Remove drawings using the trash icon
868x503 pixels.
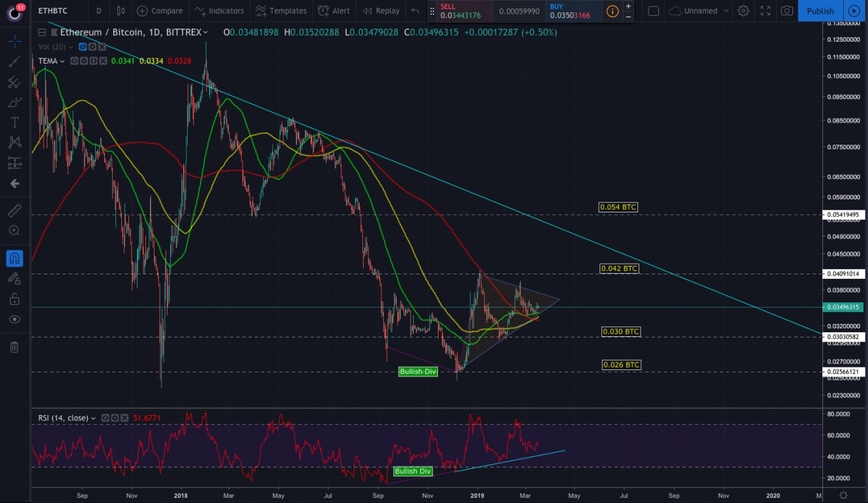14,347
